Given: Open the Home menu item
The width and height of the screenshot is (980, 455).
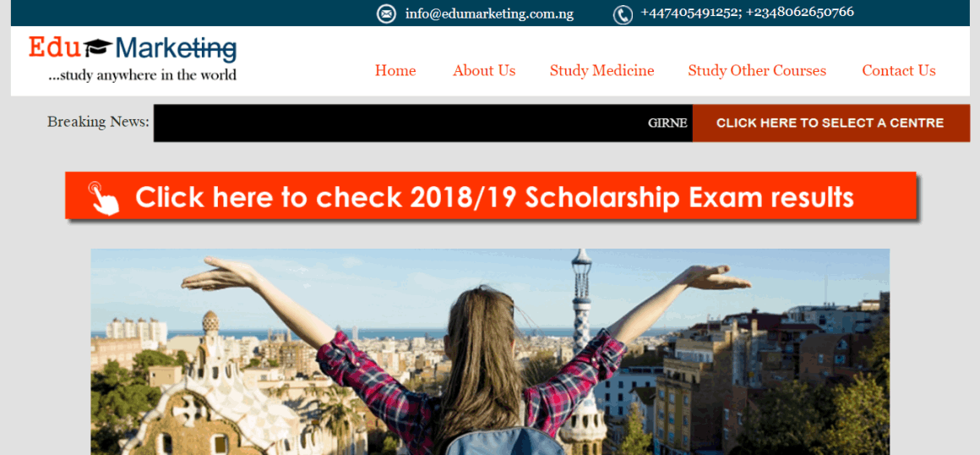Looking at the screenshot, I should pos(395,71).
